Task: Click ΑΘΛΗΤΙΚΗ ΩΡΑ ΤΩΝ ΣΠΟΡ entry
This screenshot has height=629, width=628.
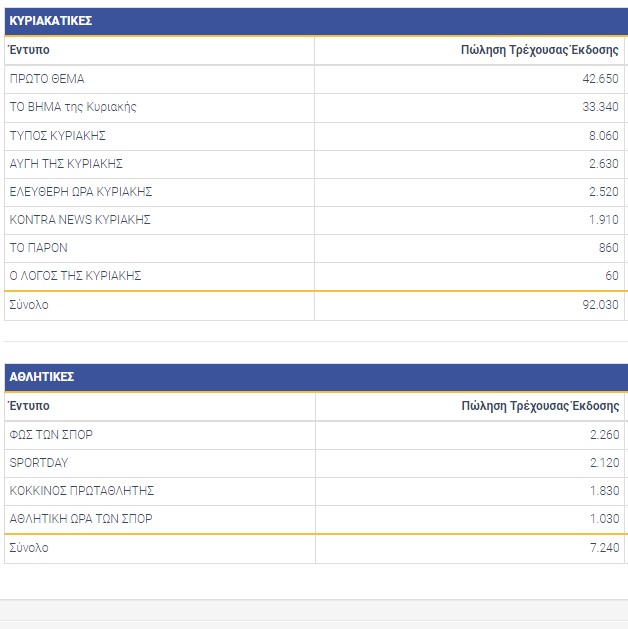Action: click(81, 519)
